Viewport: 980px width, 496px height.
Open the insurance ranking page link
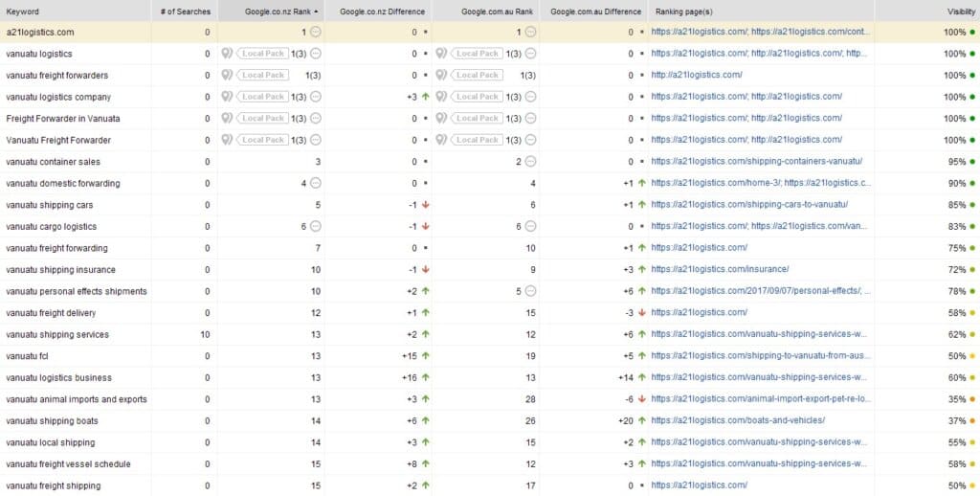point(720,270)
